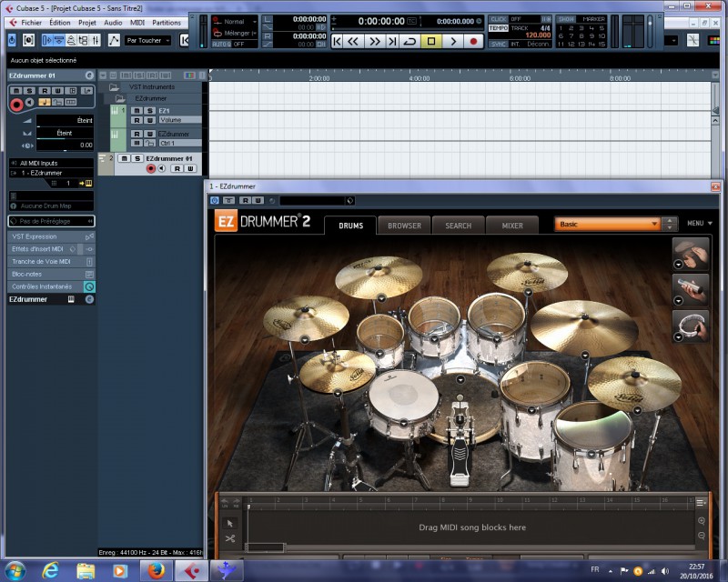The width and height of the screenshot is (728, 582).
Task: Enable record on inspector EZdrummer 01
Action: tap(16, 105)
